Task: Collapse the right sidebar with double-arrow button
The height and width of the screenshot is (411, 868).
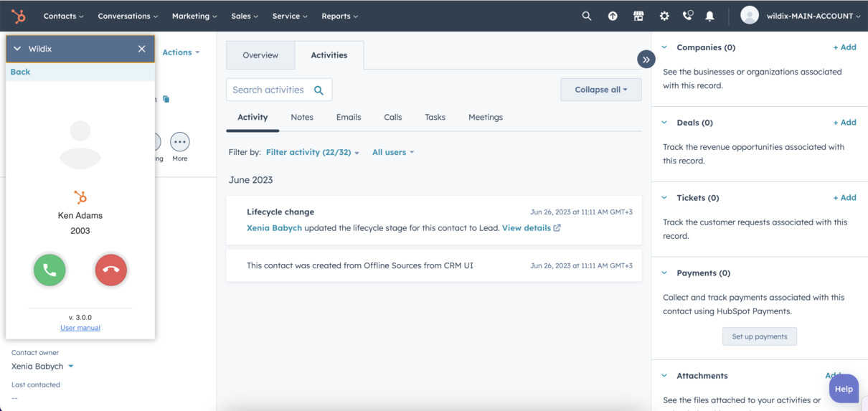Action: (646, 60)
